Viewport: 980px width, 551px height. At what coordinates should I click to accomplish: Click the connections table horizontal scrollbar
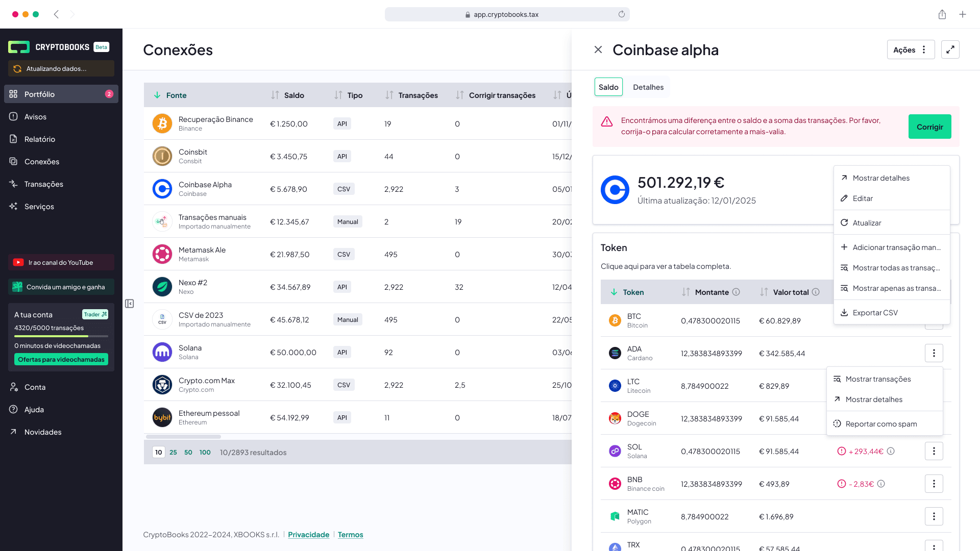183,437
